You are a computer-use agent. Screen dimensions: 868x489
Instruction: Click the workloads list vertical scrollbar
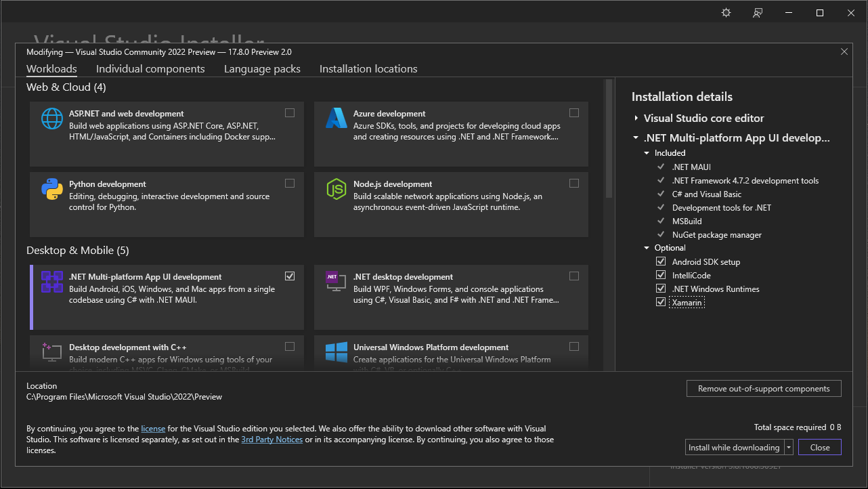[x=609, y=138]
